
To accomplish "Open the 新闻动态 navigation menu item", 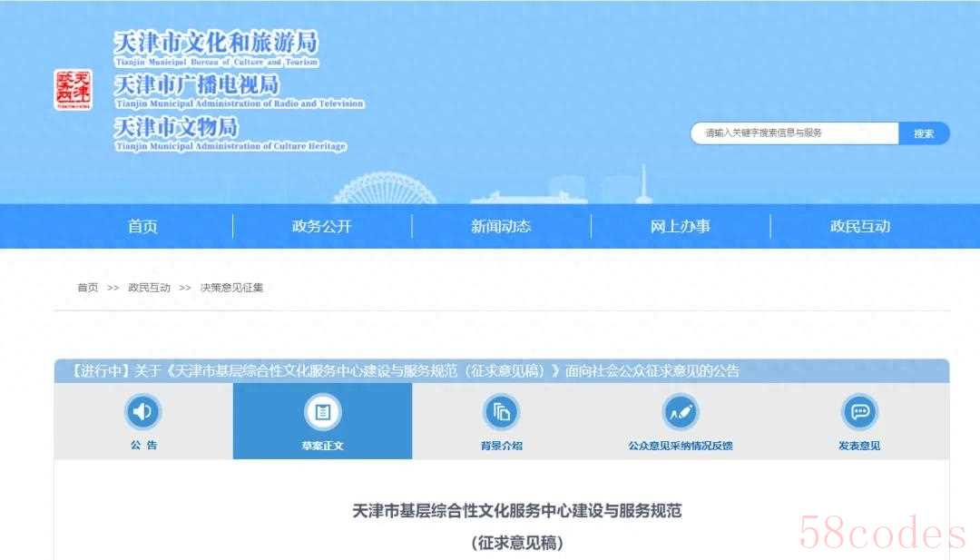I will pos(501,226).
